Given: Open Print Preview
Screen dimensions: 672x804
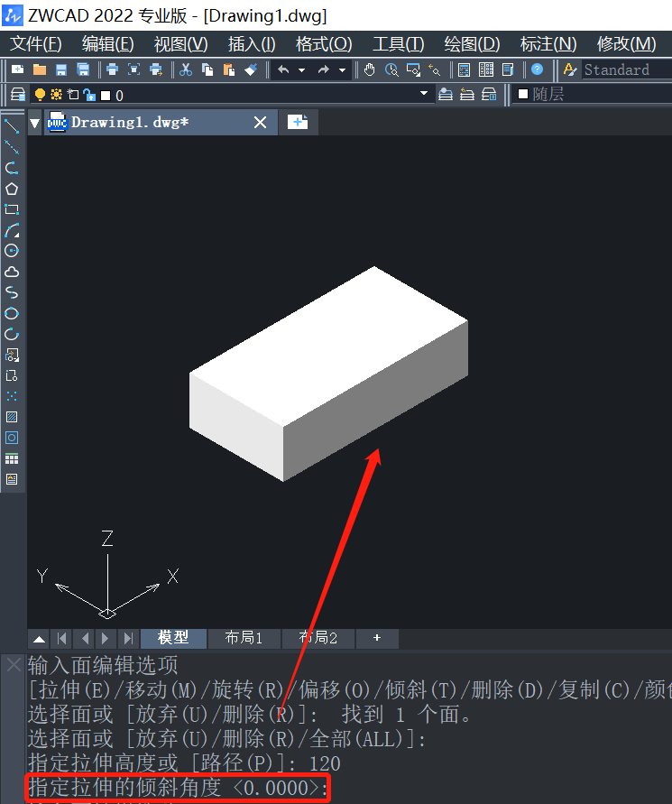Looking at the screenshot, I should point(133,69).
